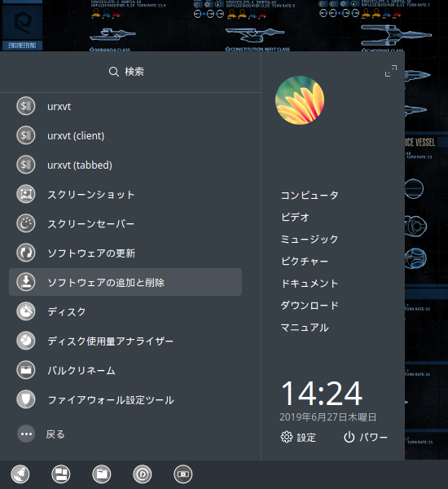Image resolution: width=448 pixels, height=489 pixels.
Task: Open ミュージック folder shortcut
Action: point(310,239)
